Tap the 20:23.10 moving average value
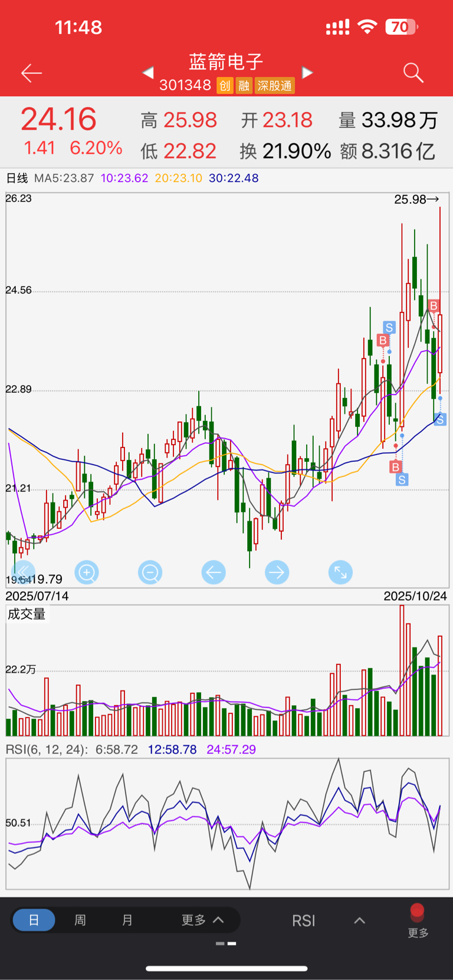The image size is (453, 980). [179, 178]
